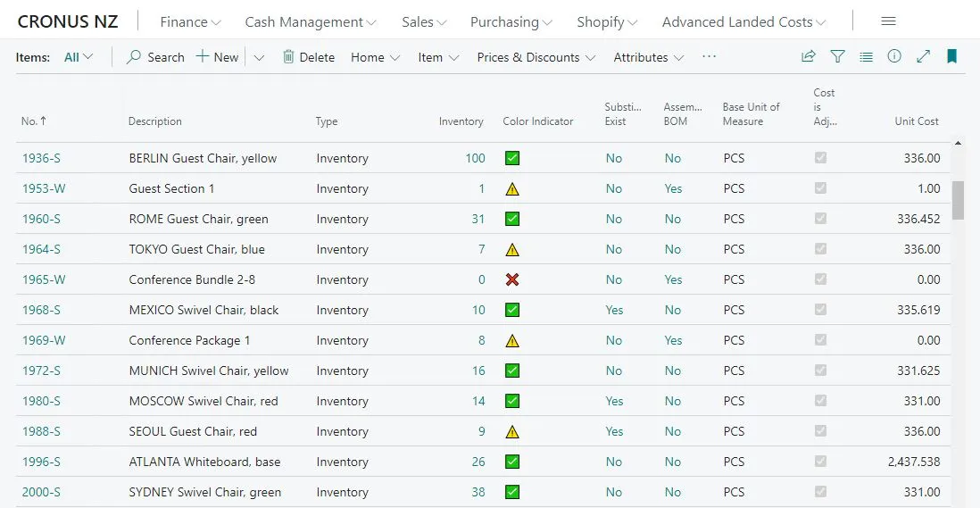Click Substitutes Exist Yes for 1980-S
Viewport: 980px width, 508px height.
(x=614, y=401)
